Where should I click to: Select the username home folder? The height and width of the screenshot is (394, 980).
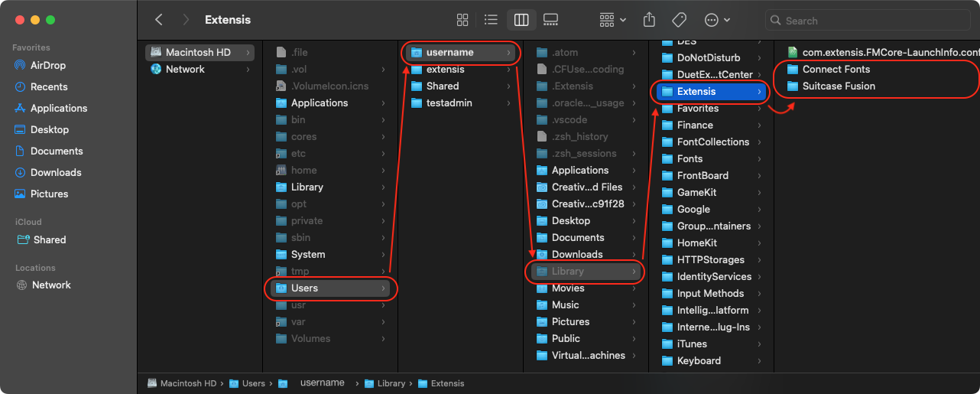tap(461, 52)
